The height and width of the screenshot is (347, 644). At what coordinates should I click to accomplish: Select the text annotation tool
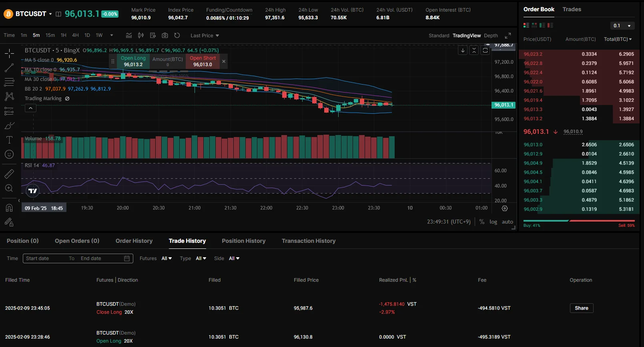point(9,140)
